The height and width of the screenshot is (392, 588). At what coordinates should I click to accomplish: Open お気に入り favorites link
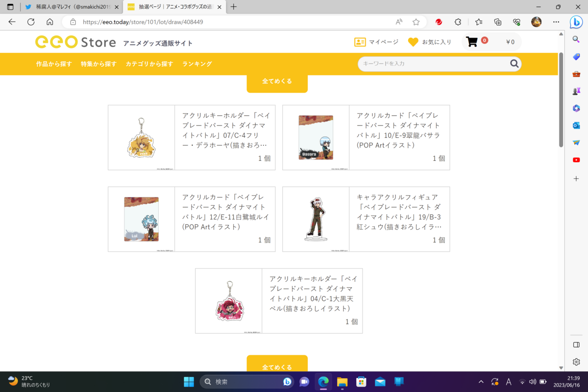pyautogui.click(x=430, y=42)
